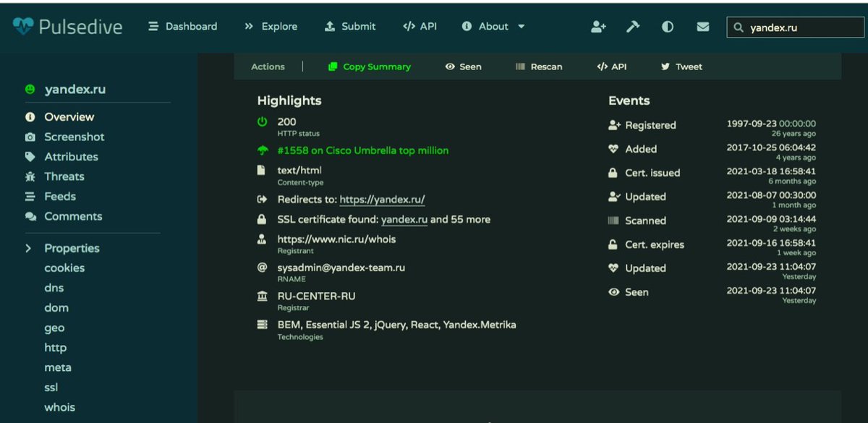This screenshot has height=423, width=868.
Task: Click the green smiley risk icon beside yandex.ru
Action: (30, 90)
